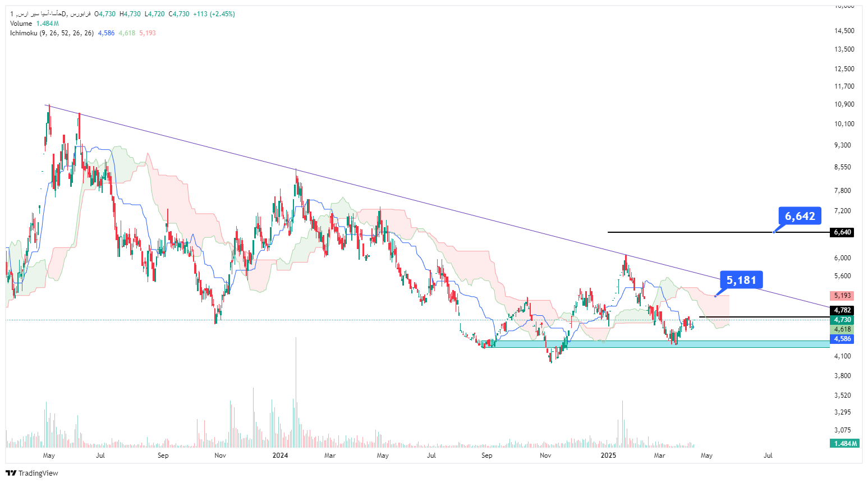Click the 13,500 price scale label

[x=844, y=49]
